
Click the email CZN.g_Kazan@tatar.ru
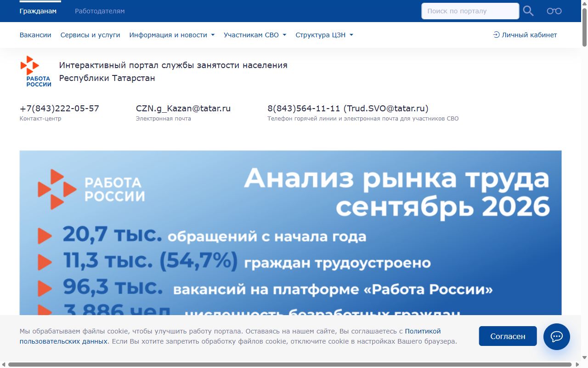[x=183, y=109]
